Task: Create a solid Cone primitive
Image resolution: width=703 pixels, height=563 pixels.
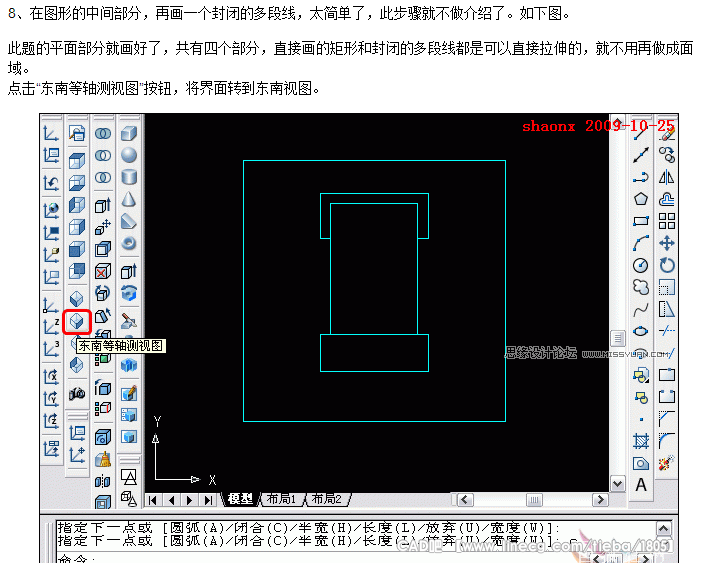Action: click(x=129, y=199)
